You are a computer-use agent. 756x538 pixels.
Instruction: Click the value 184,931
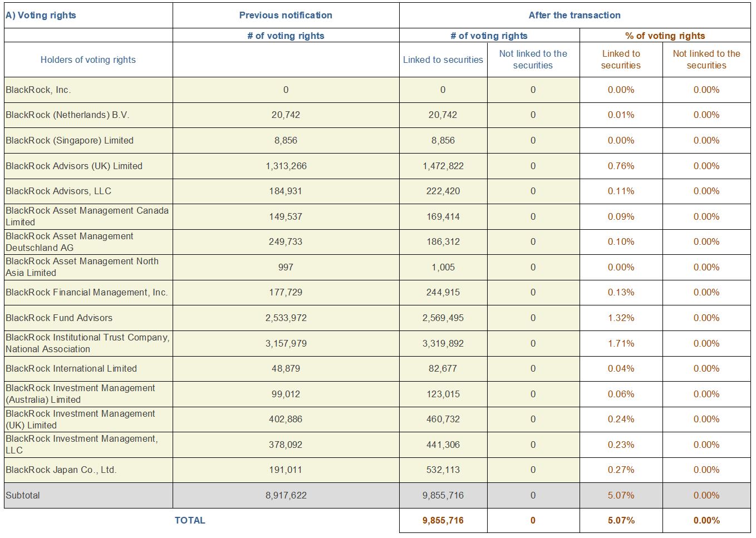pyautogui.click(x=286, y=191)
